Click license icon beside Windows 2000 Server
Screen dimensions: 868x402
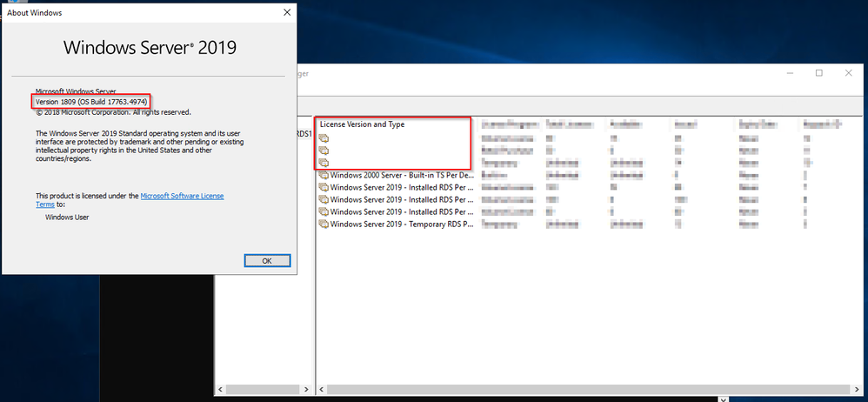click(x=324, y=175)
